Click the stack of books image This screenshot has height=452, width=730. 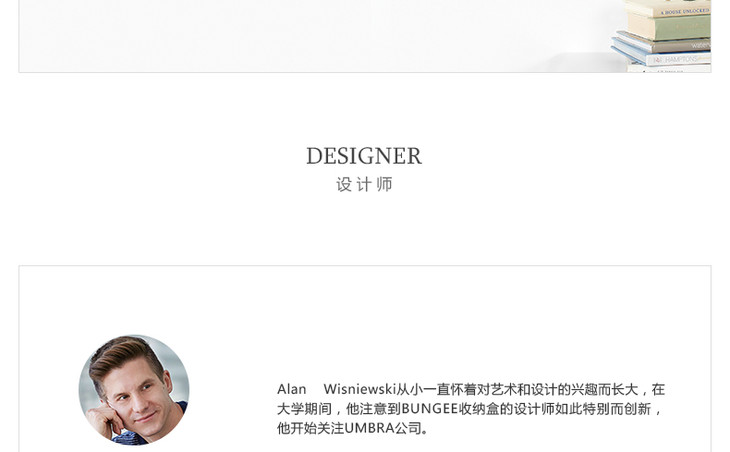click(662, 36)
